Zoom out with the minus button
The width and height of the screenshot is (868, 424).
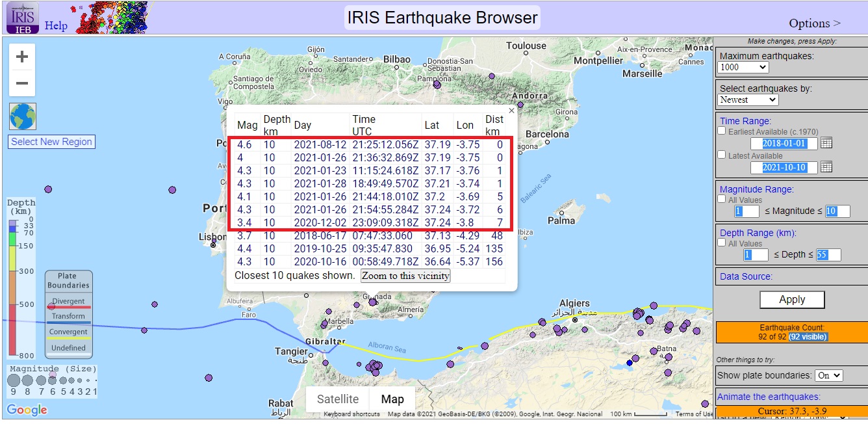[22, 83]
